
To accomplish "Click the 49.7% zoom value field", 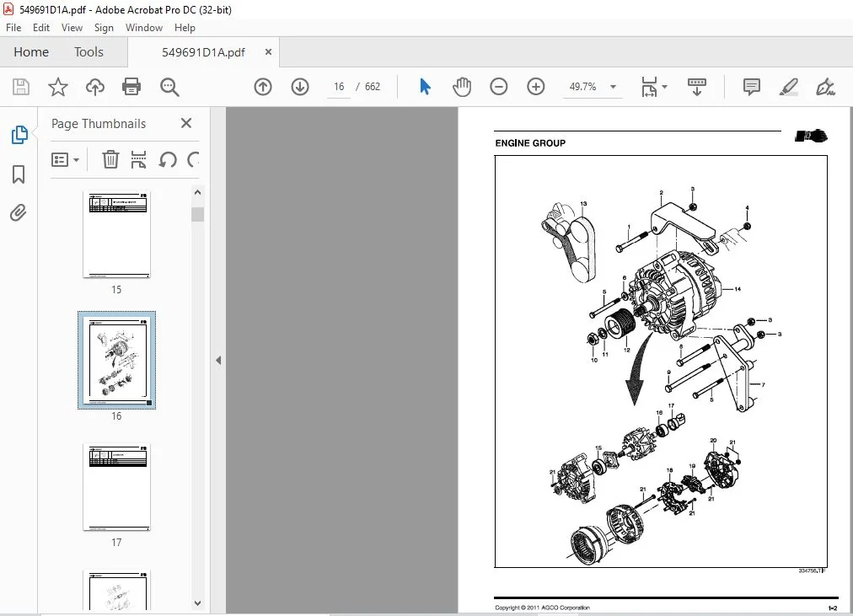I will coord(582,87).
